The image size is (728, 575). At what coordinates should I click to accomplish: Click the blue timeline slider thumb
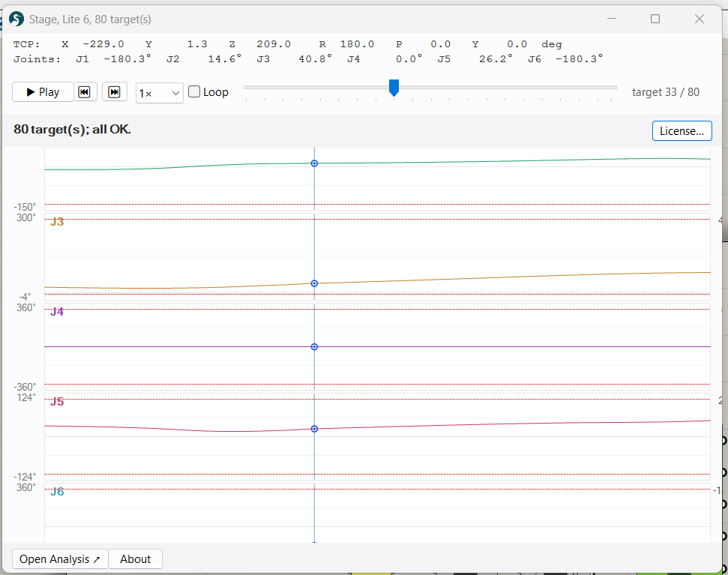(x=394, y=88)
